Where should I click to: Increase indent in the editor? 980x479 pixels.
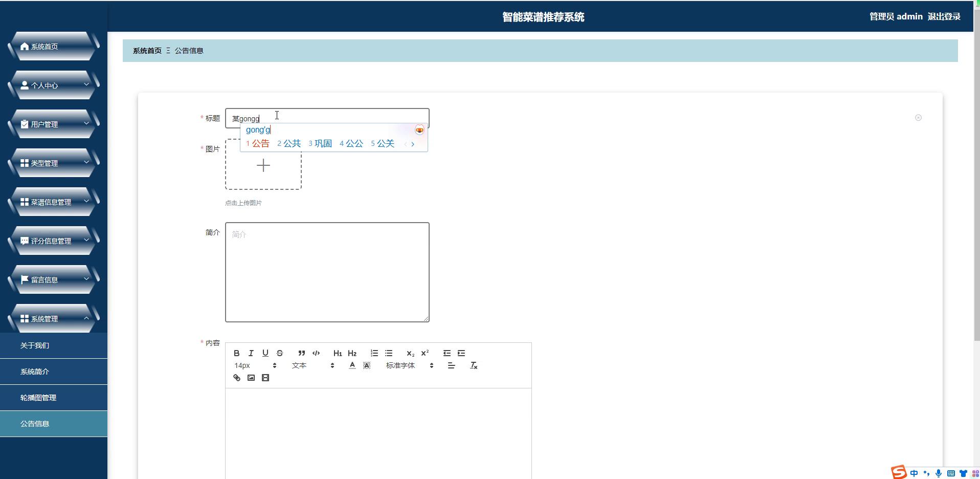(461, 353)
